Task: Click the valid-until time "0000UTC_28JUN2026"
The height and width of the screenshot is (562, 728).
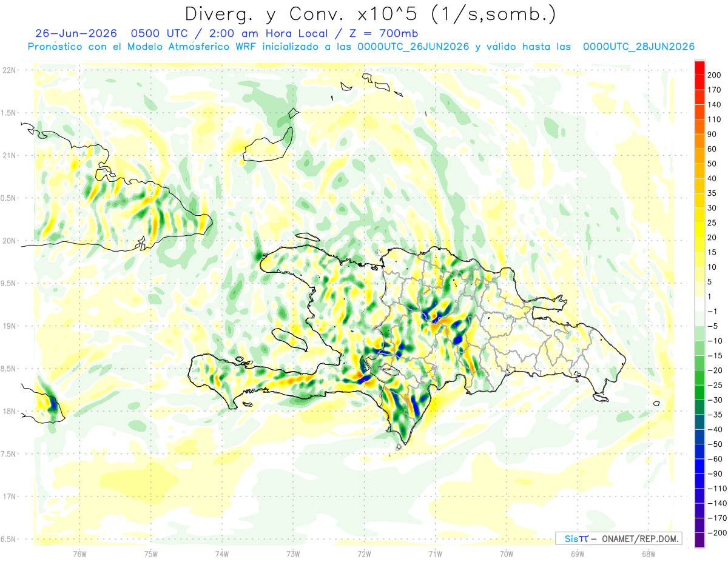Action: [x=639, y=47]
